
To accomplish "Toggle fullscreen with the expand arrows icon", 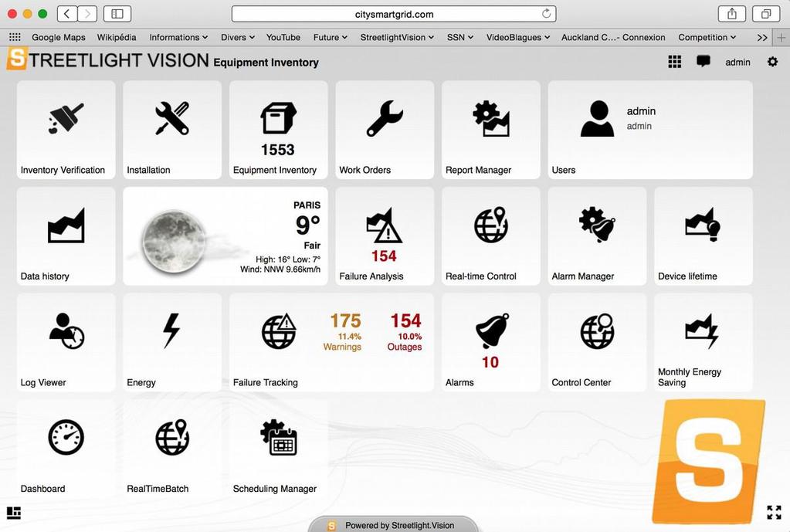I will pyautogui.click(x=774, y=513).
